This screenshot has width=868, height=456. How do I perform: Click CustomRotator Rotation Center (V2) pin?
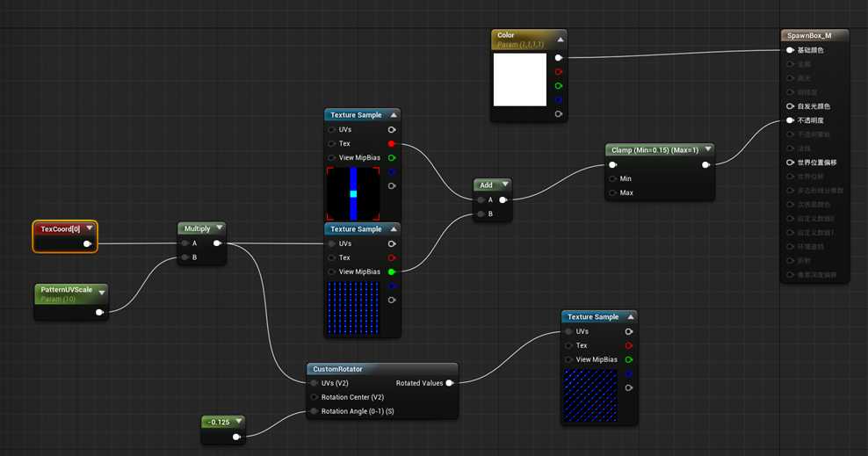click(315, 397)
